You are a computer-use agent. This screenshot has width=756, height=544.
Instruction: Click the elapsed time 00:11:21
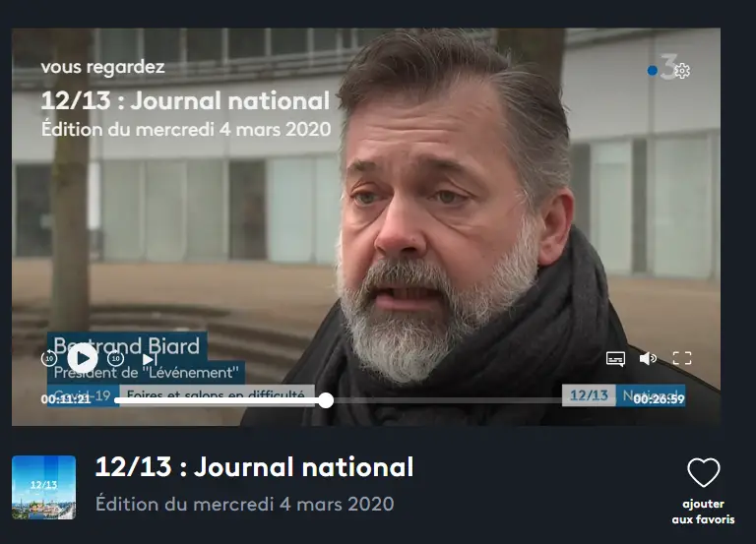point(66,399)
